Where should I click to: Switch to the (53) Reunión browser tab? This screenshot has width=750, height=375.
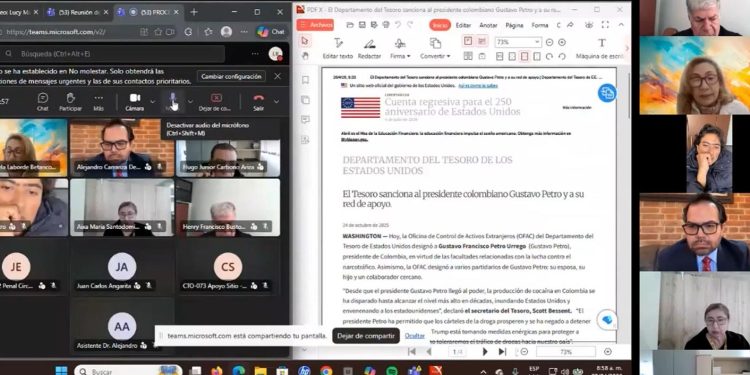(77, 12)
